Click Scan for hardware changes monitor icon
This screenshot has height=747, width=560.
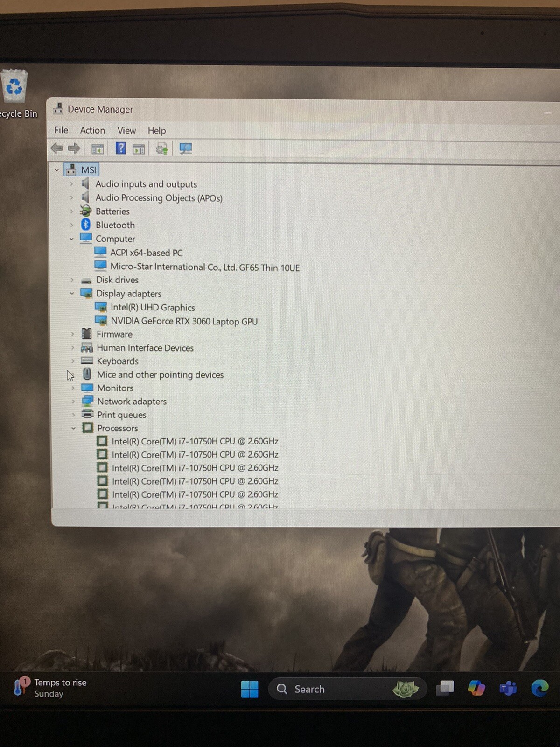(x=186, y=148)
